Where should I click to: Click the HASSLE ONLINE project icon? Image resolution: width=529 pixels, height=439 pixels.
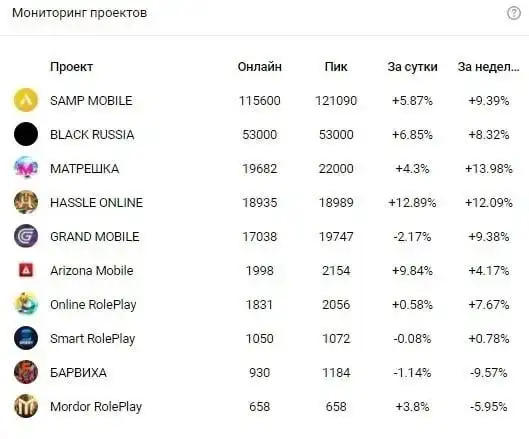[26, 202]
